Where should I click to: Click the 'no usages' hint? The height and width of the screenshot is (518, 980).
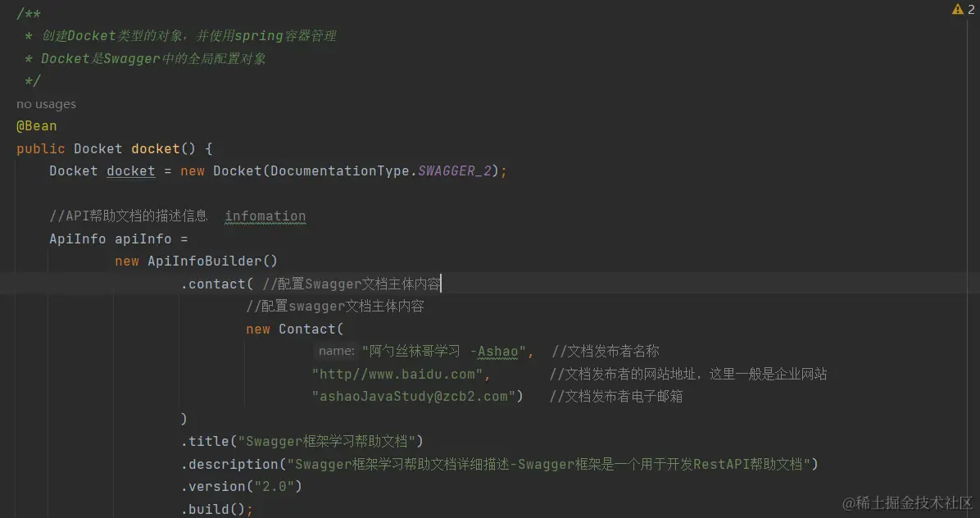pyautogui.click(x=46, y=104)
